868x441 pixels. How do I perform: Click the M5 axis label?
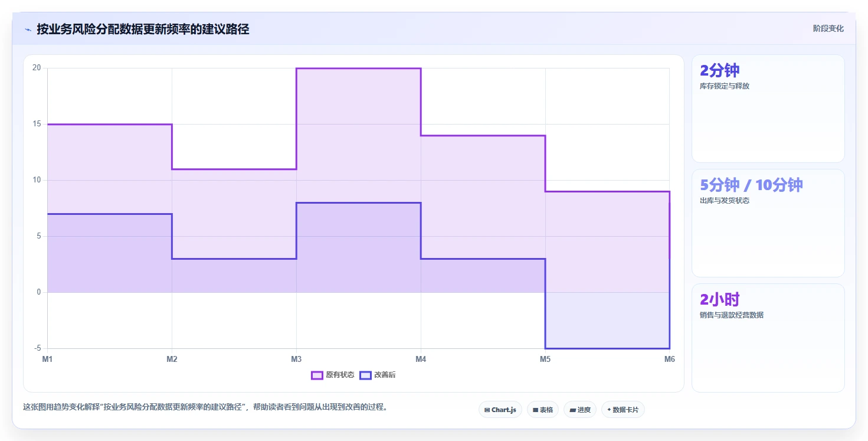(x=545, y=359)
